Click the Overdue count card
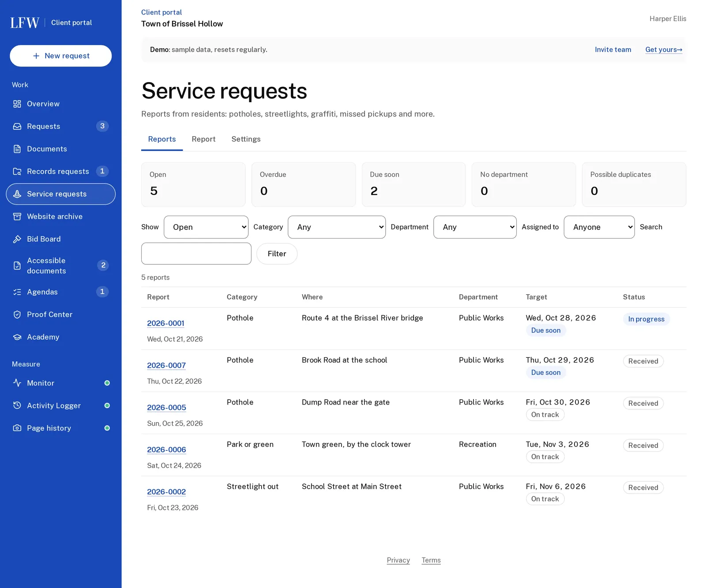706x588 pixels. pos(304,184)
